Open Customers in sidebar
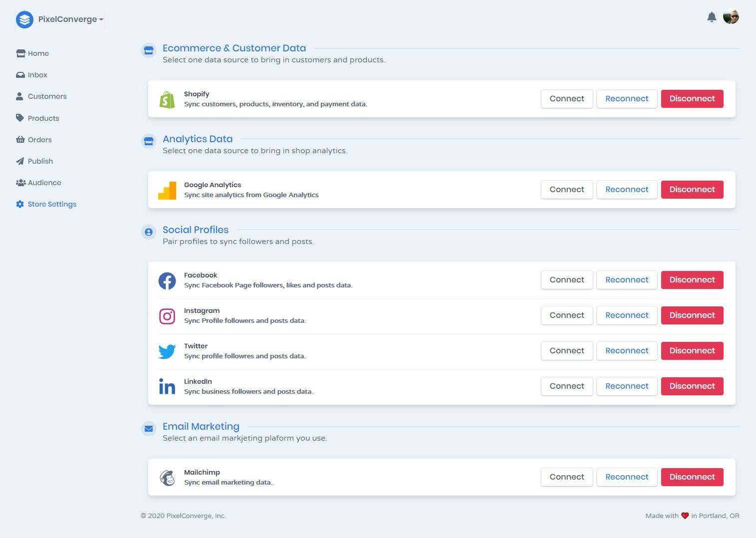 click(41, 96)
